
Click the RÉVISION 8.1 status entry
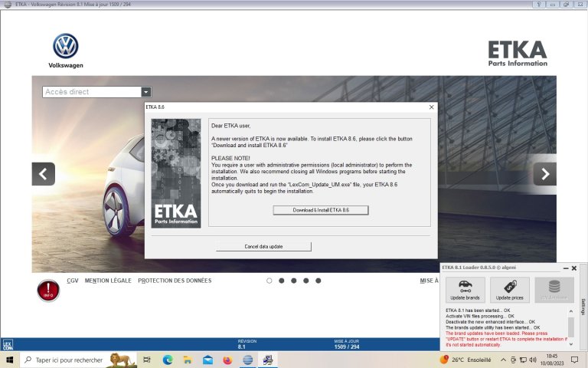(247, 344)
